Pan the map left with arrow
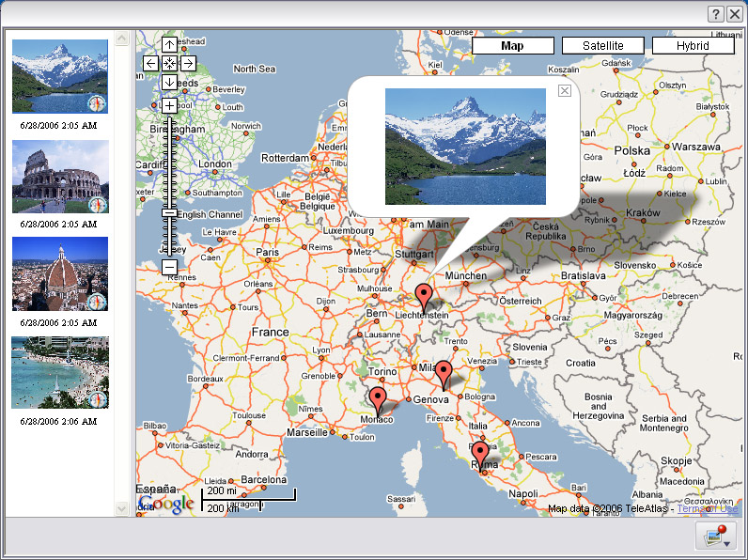The height and width of the screenshot is (560, 748). click(150, 63)
